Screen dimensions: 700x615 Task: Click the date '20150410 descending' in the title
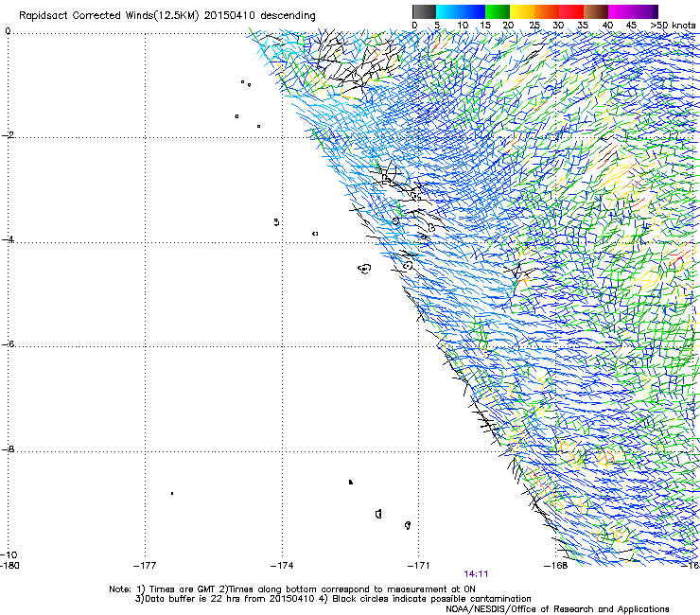point(260,16)
